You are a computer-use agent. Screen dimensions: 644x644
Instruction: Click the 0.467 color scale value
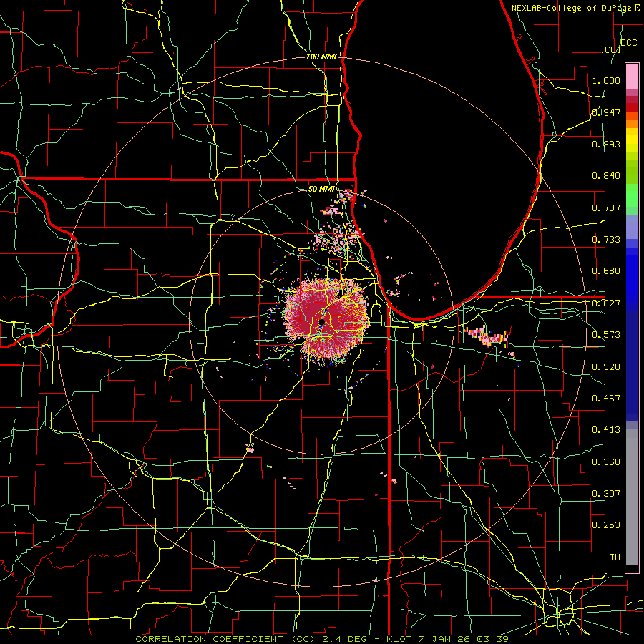(606, 399)
